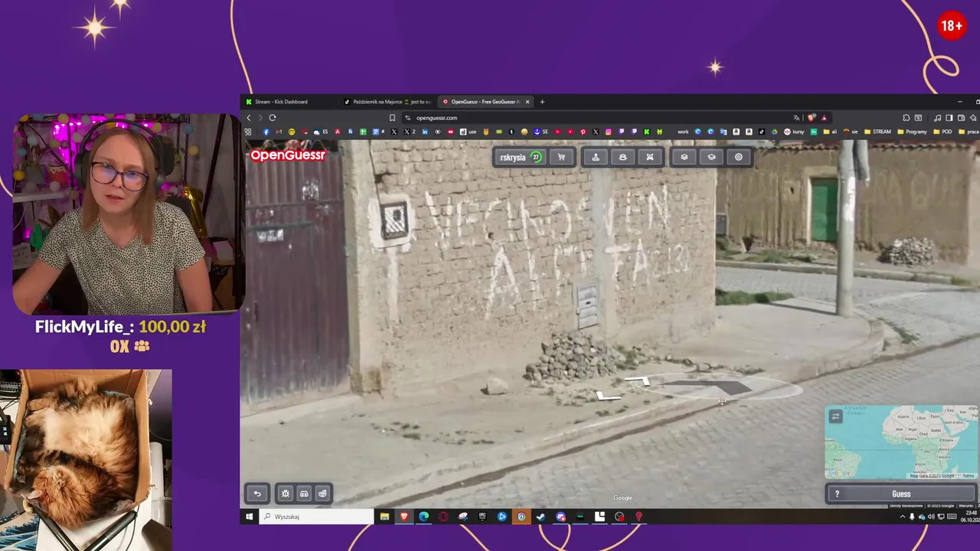The image size is (980, 551).
Task: Click the return-to-start arrow button
Action: pyautogui.click(x=257, y=494)
